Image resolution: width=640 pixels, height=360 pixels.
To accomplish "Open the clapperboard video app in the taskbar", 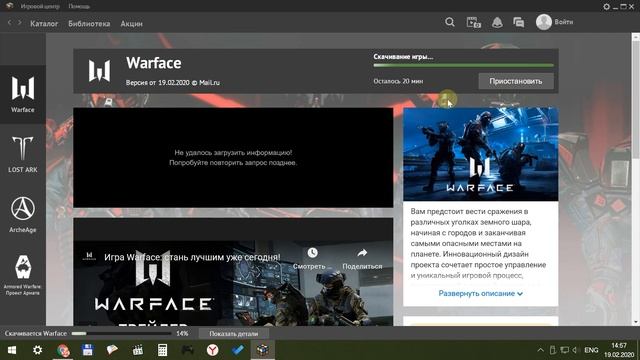I will pos(138,350).
